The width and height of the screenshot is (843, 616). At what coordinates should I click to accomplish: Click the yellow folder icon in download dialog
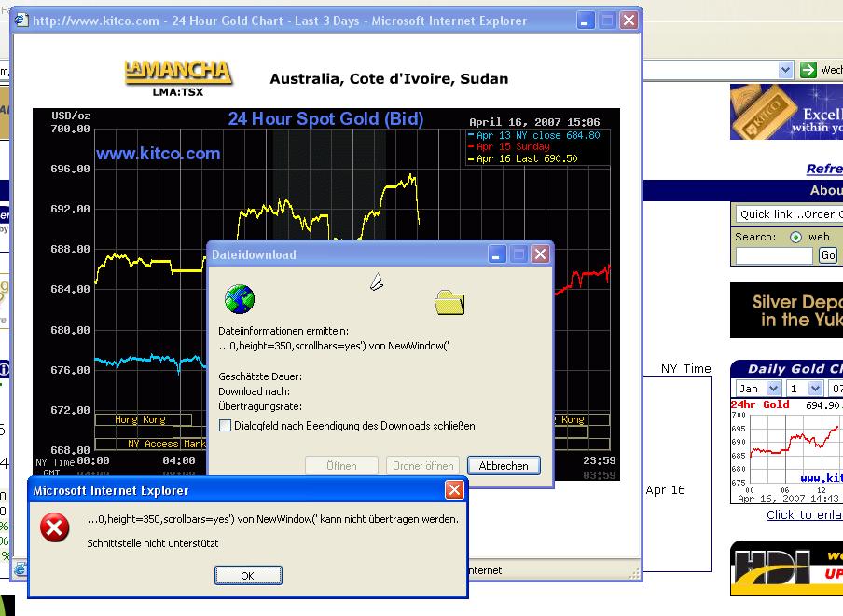pyautogui.click(x=449, y=302)
